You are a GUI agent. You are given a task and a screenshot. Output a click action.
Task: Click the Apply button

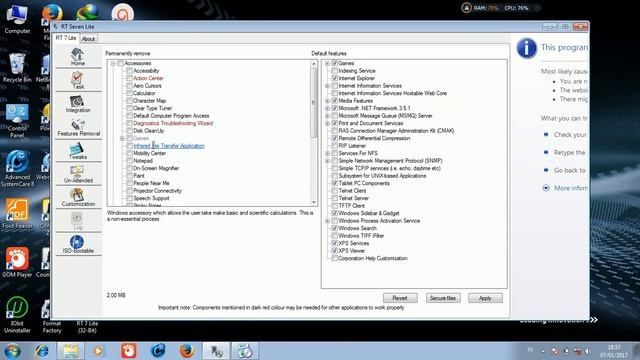pyautogui.click(x=485, y=298)
